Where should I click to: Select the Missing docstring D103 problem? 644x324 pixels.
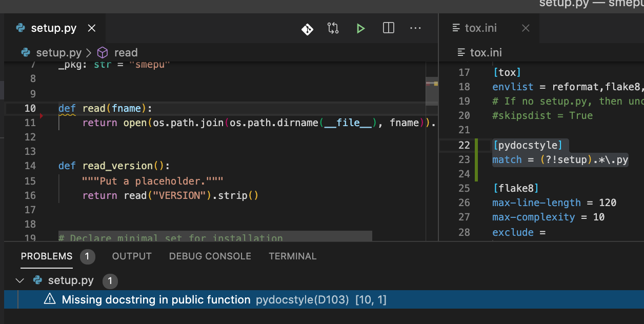(x=324, y=299)
